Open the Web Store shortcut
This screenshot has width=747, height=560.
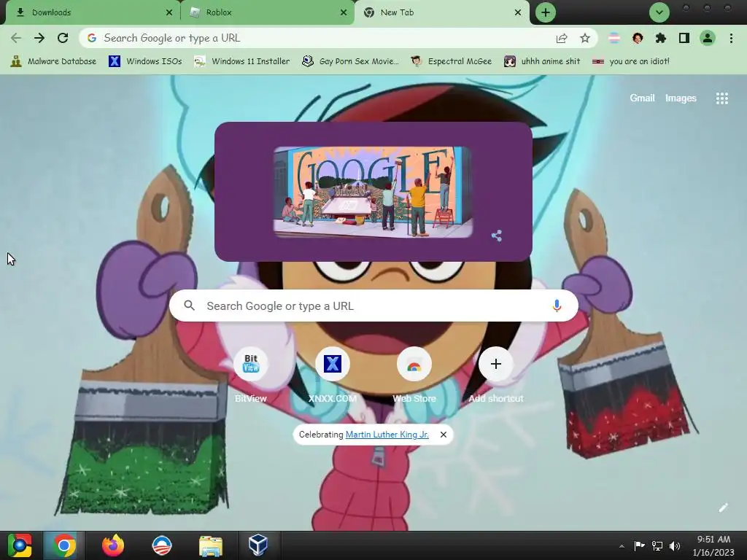[x=414, y=376]
